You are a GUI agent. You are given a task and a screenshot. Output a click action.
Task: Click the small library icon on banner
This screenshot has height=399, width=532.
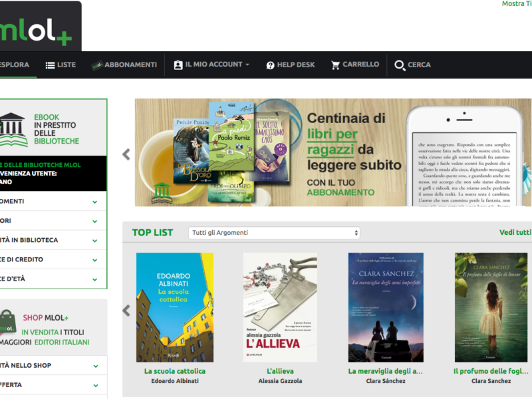coord(162,193)
